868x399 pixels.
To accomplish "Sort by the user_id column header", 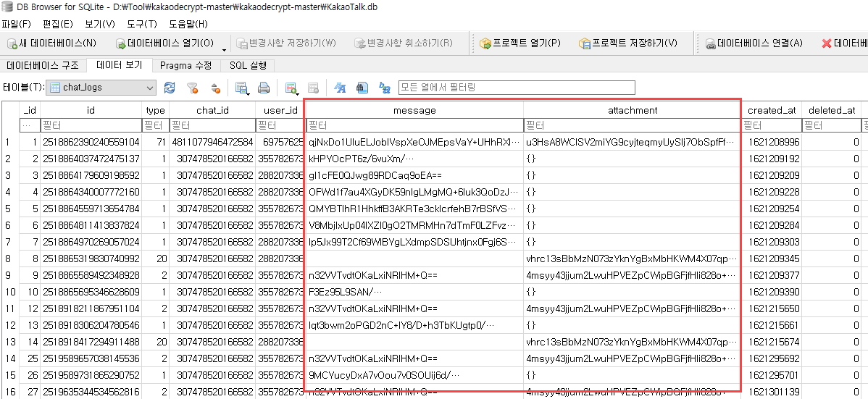I will [280, 110].
